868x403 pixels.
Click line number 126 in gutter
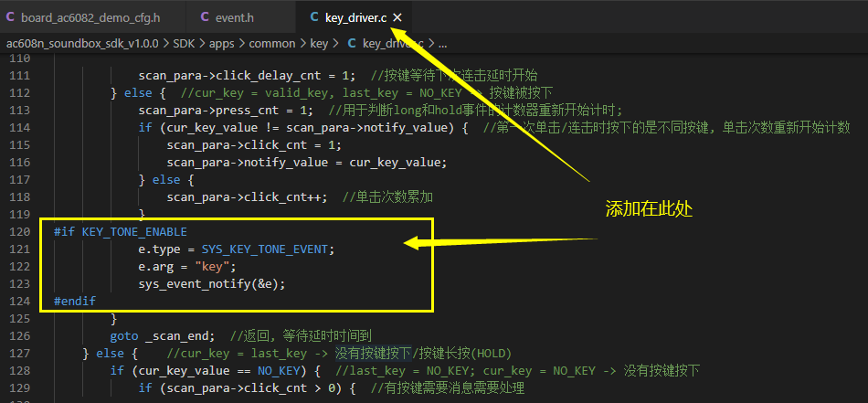click(x=20, y=335)
